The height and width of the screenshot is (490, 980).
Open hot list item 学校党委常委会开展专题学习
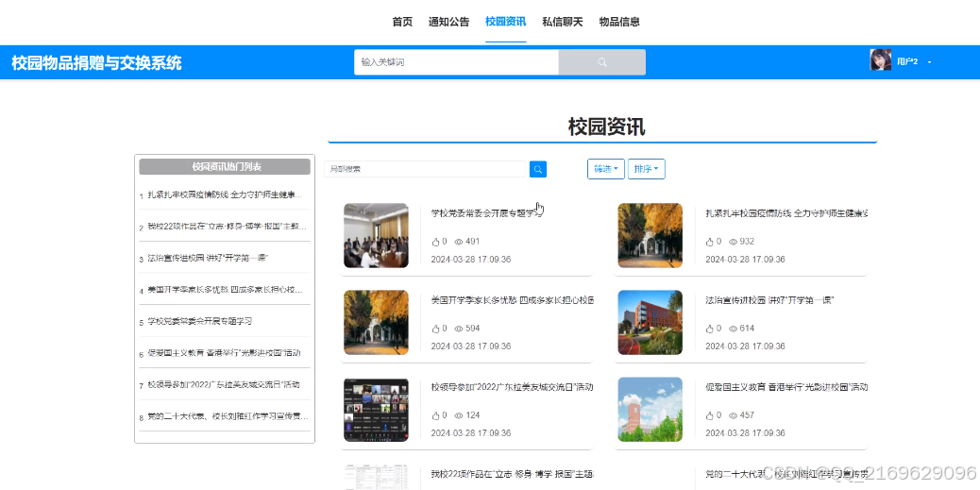pos(200,321)
